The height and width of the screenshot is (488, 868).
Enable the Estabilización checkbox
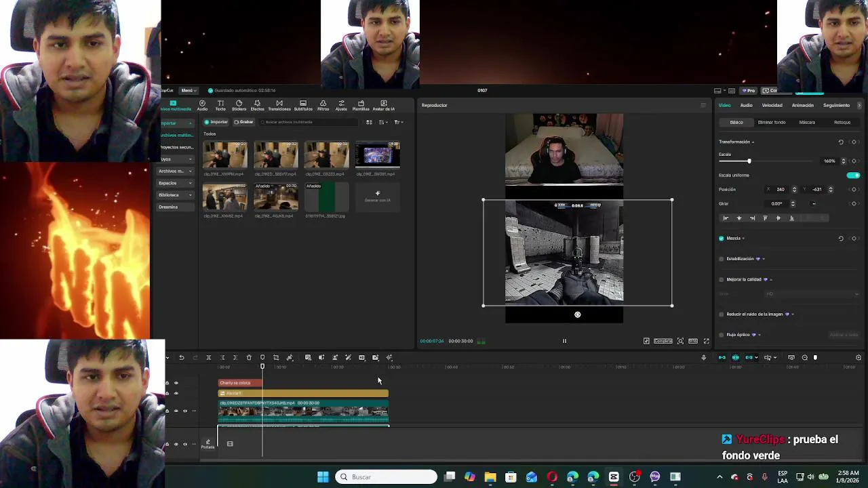(x=721, y=259)
